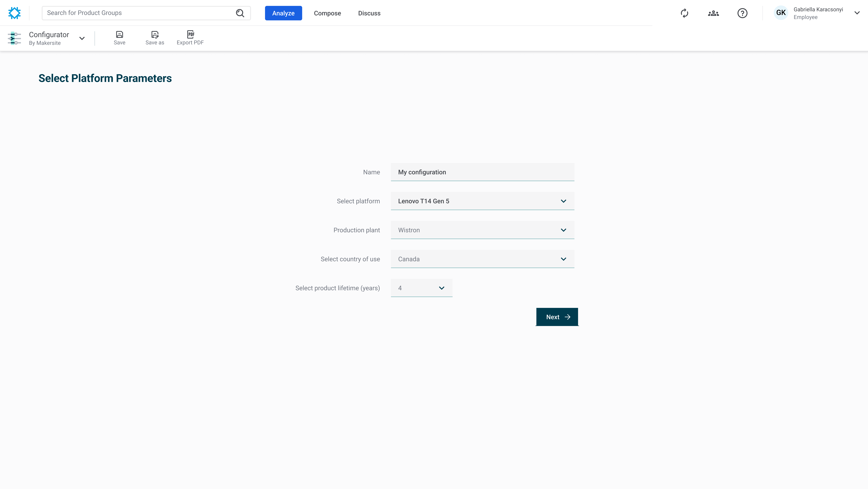868x489 pixels.
Task: Open the Select platform dropdown
Action: (482, 201)
